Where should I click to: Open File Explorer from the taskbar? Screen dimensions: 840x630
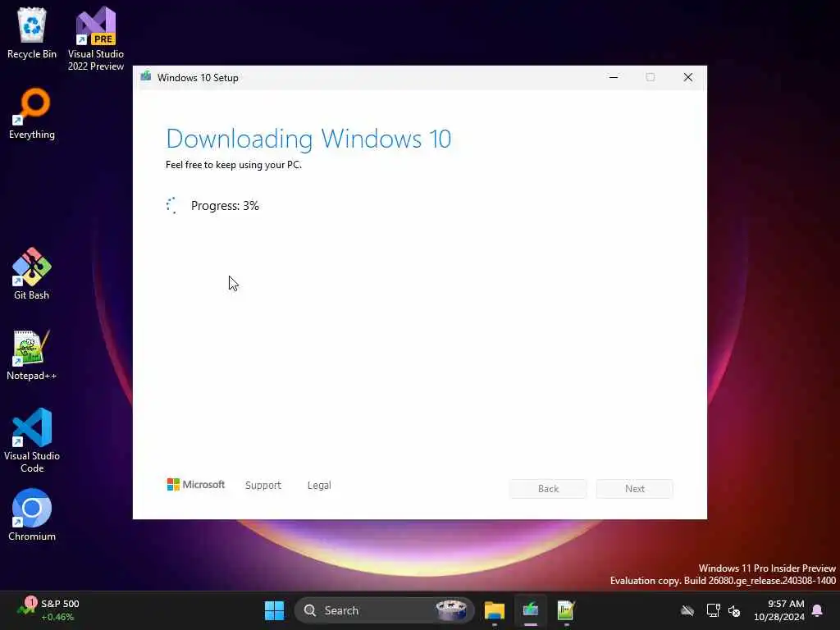(495, 610)
